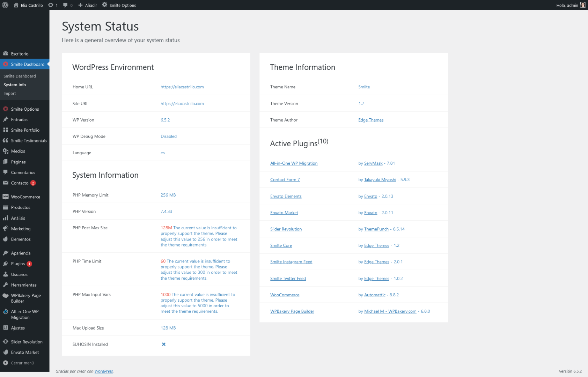Click the Contacto envelope icon

point(6,183)
